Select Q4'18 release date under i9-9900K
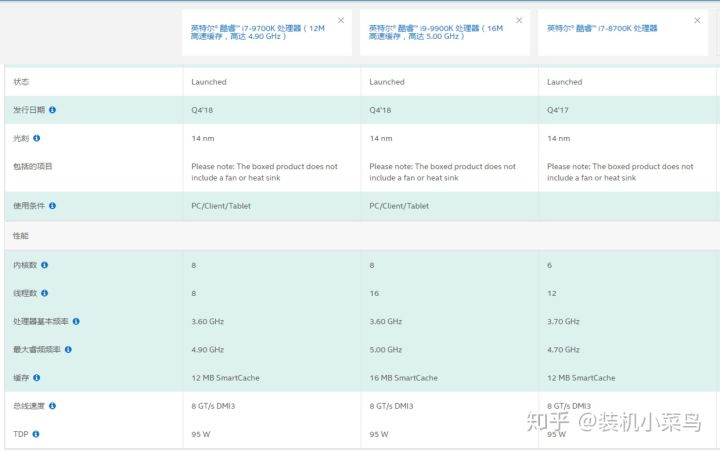The height and width of the screenshot is (451, 720). [380, 110]
